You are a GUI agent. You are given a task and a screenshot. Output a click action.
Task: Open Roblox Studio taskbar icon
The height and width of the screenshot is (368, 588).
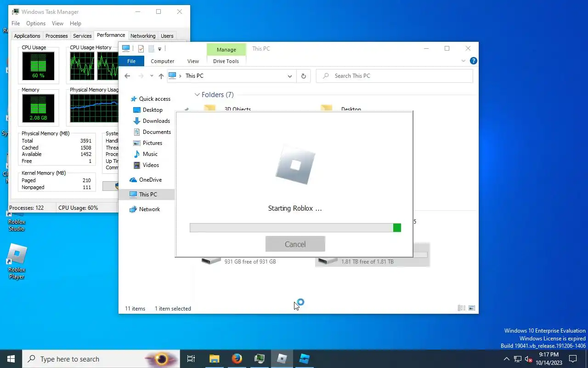tap(305, 359)
